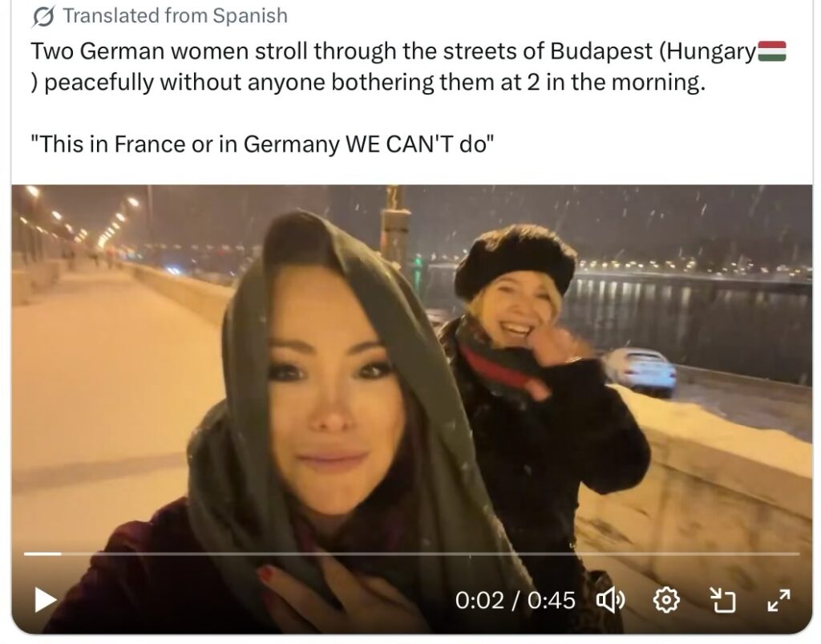This screenshot has width=821, height=644.
Task: Click the tweet text about Budapest
Action: tap(408, 67)
